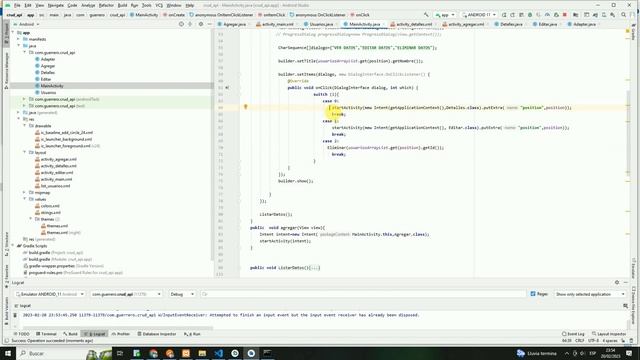Expand the mipmap folder
Viewport: 640px width, 360px height.
(x=24, y=192)
